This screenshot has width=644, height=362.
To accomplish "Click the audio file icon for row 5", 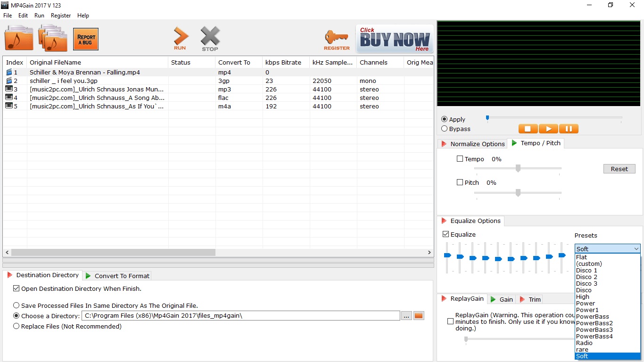I will click(9, 106).
